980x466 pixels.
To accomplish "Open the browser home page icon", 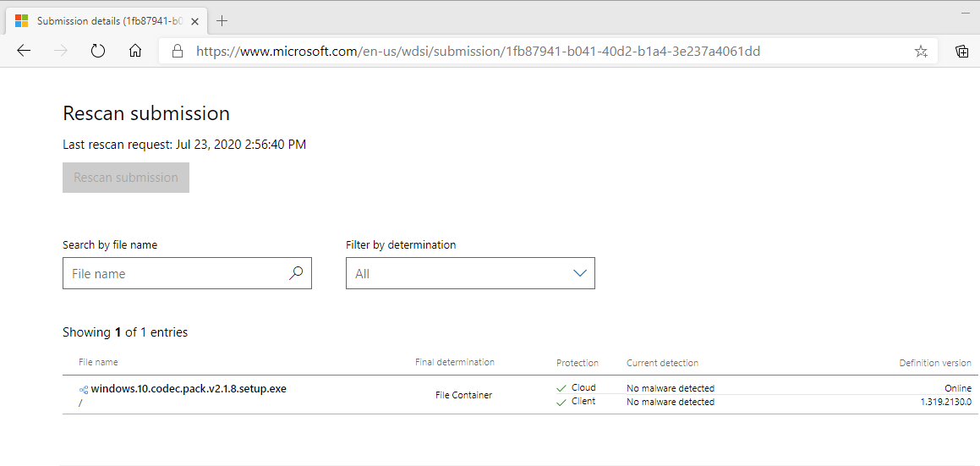I will tap(135, 52).
